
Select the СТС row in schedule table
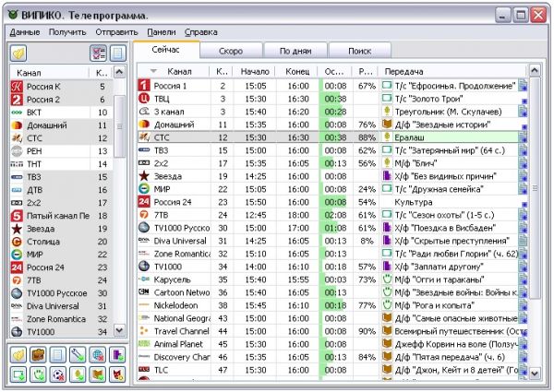tap(332, 137)
